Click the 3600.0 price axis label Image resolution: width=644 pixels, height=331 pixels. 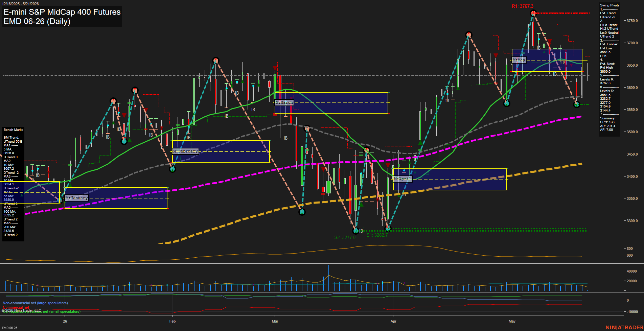632,88
